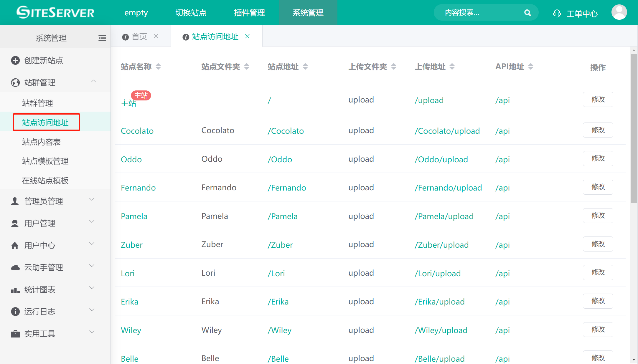
Task: Toggle sorting on API地址 column
Action: pos(531,67)
